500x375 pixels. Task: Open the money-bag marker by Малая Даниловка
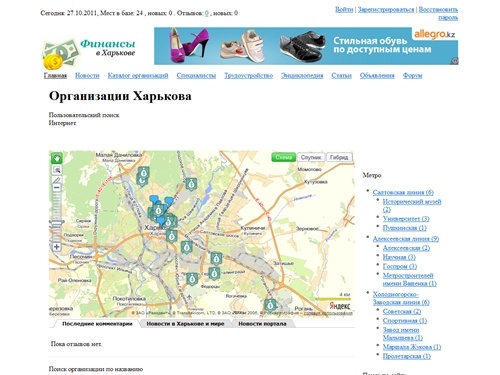[x=143, y=173]
